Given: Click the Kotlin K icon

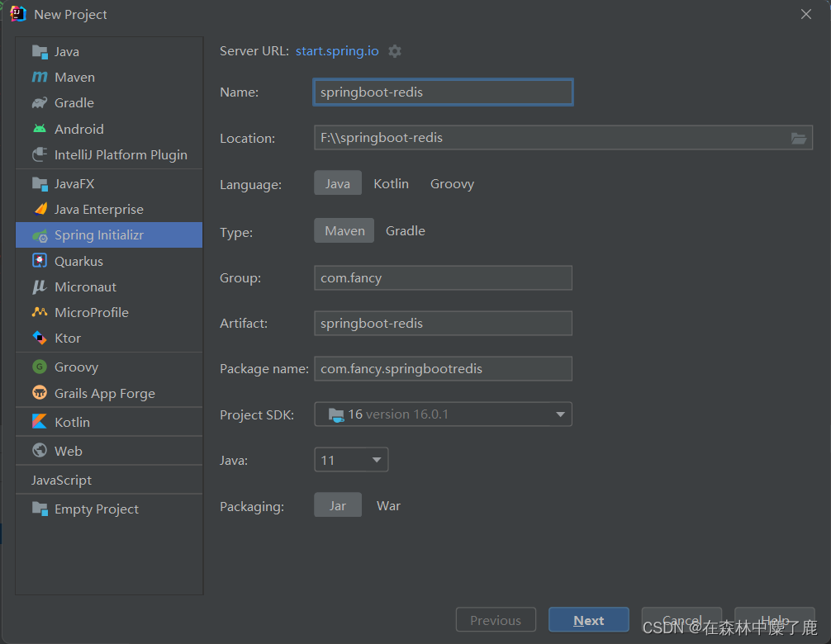Looking at the screenshot, I should coord(40,422).
